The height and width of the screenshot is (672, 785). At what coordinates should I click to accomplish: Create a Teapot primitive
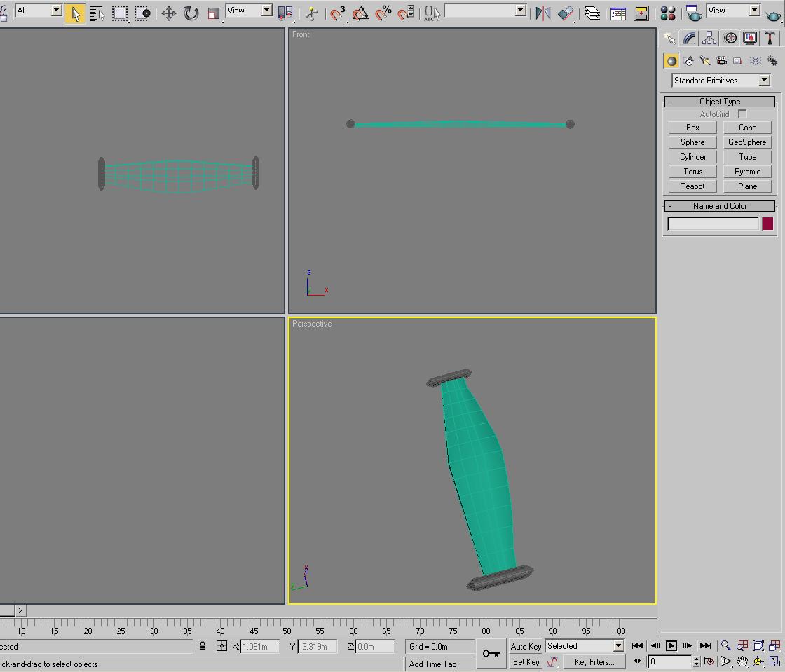pos(692,186)
